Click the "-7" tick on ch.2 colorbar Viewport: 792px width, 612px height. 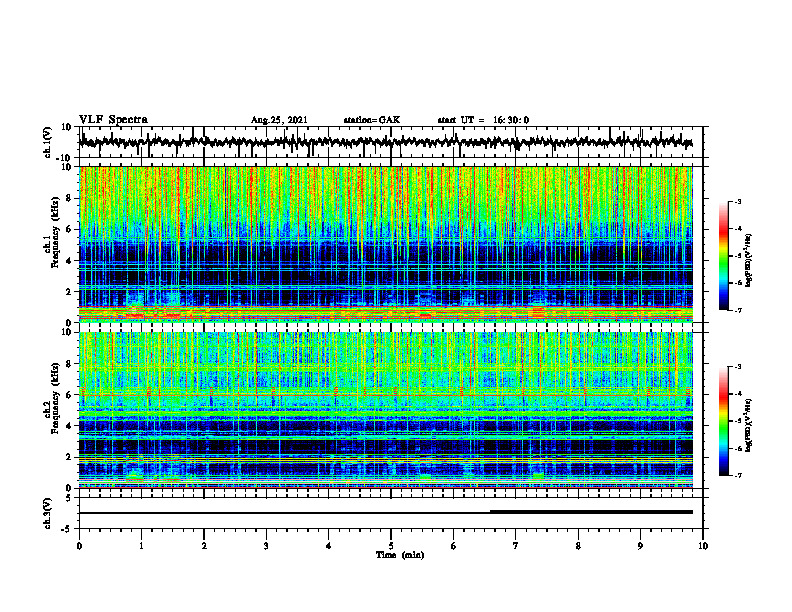pyautogui.click(x=737, y=475)
